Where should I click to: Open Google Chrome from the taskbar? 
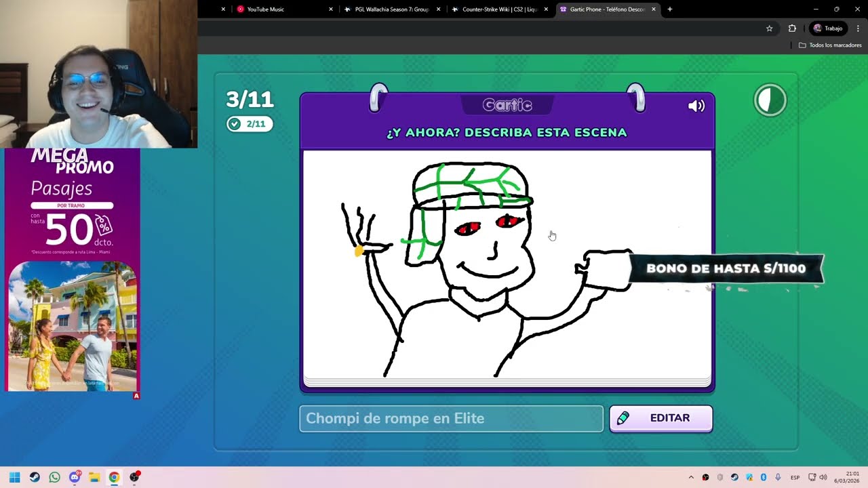point(114,477)
